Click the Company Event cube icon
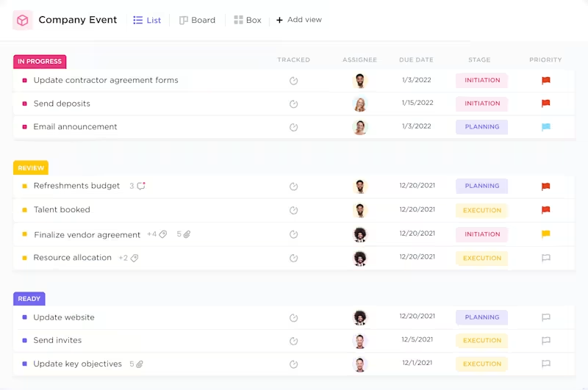The height and width of the screenshot is (390, 588). pos(23,21)
